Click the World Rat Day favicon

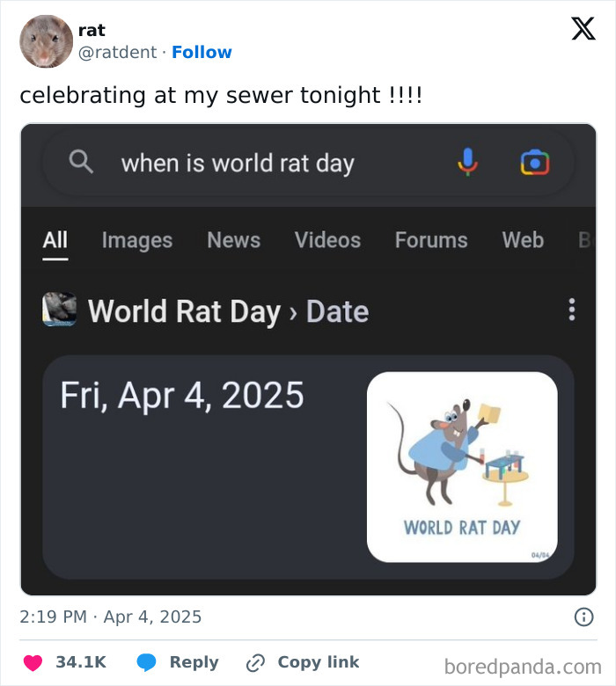[60, 310]
